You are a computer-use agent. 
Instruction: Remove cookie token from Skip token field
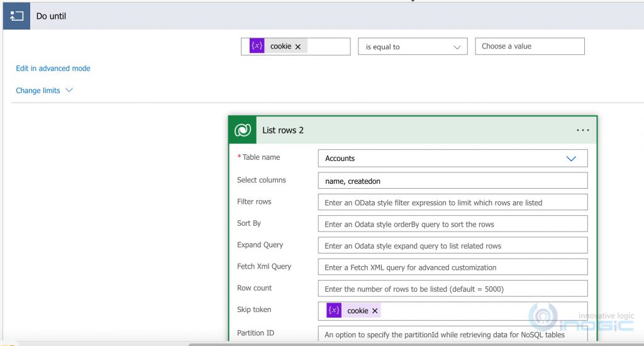(x=375, y=311)
